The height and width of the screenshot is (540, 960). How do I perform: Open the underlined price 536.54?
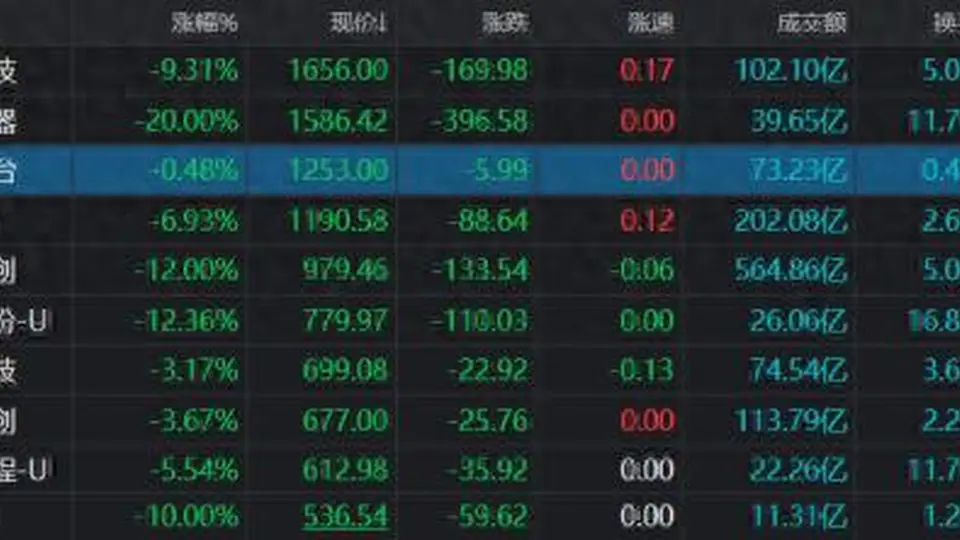[345, 517]
